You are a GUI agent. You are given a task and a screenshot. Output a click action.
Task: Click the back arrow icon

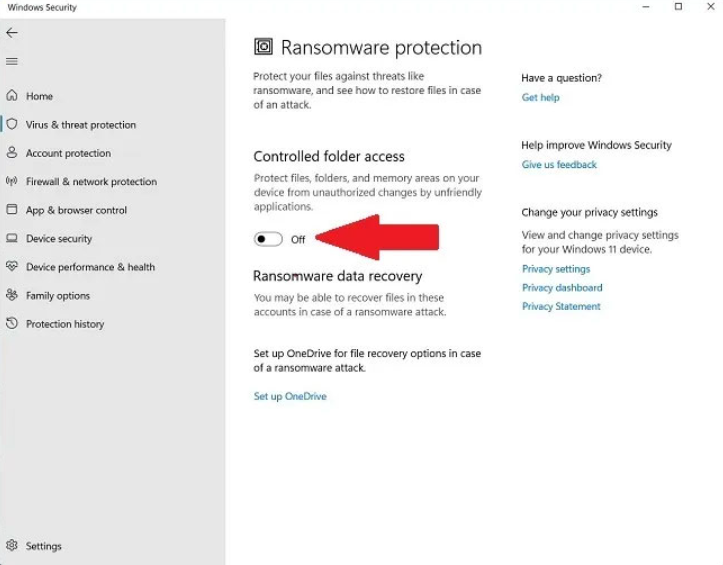click(12, 33)
